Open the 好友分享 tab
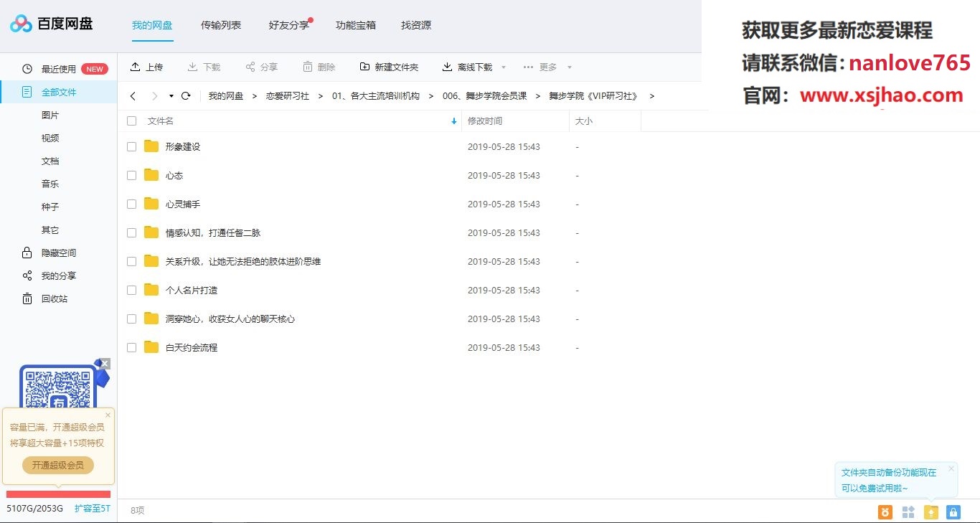 (x=289, y=25)
